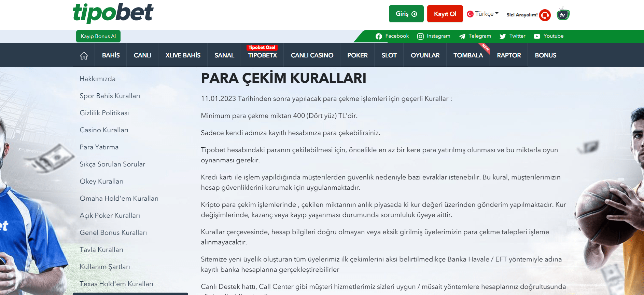The image size is (644, 295).
Task: Open the Twitter social link
Action: tap(512, 36)
